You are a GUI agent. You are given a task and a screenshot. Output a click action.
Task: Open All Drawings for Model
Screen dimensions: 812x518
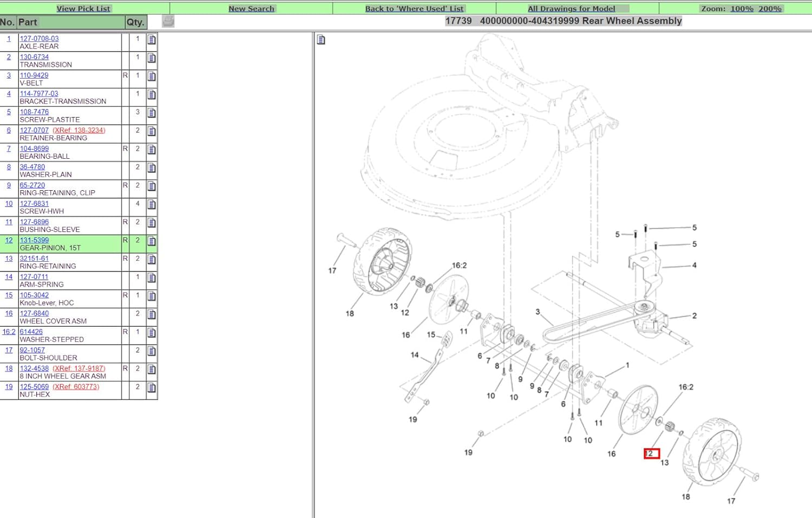pos(571,9)
